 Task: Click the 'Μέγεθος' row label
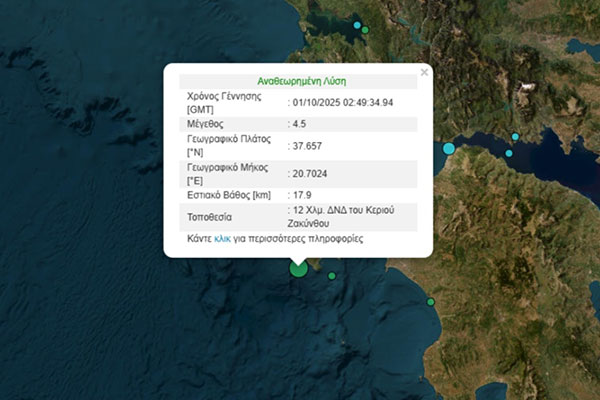tap(207, 124)
